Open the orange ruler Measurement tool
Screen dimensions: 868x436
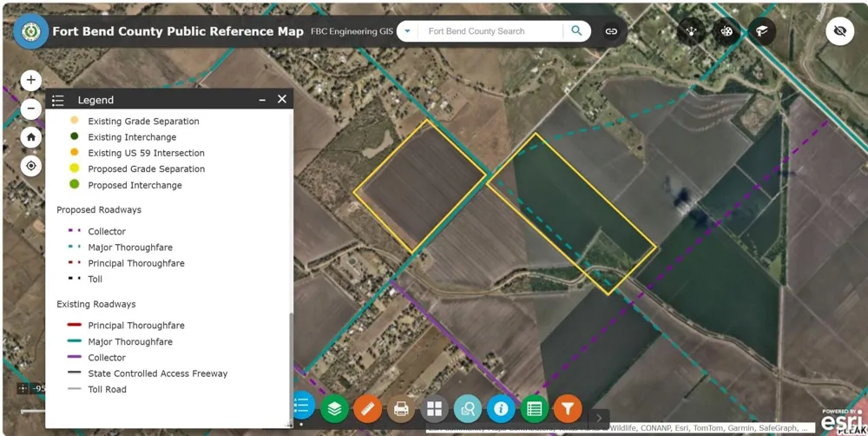click(x=367, y=409)
